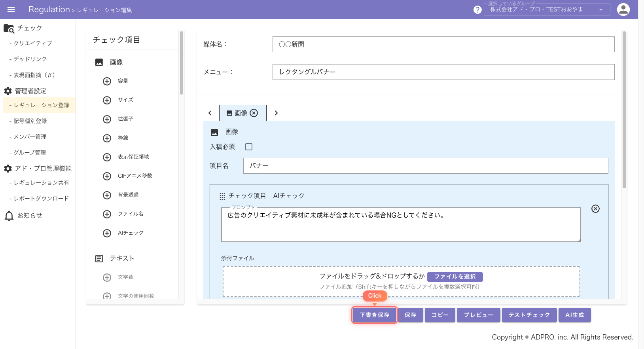Click the check items panel scrollbar
644x349 pixels.
point(182,63)
